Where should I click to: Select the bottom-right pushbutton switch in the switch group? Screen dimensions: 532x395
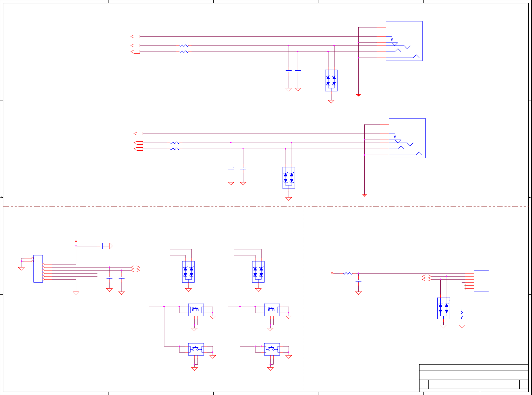click(x=272, y=349)
